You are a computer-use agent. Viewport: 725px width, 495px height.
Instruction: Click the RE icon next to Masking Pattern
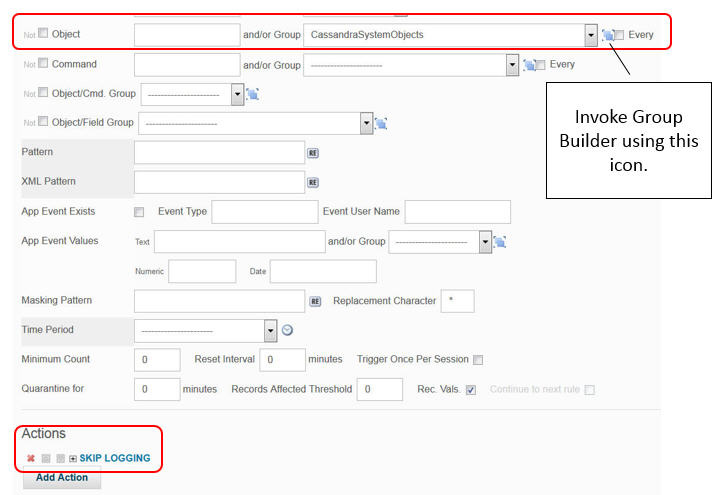pos(315,301)
